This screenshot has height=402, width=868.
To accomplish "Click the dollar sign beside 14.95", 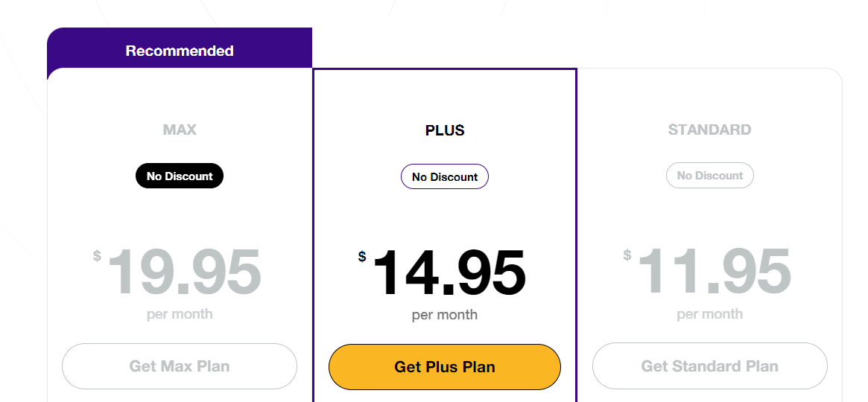I will click(x=362, y=257).
